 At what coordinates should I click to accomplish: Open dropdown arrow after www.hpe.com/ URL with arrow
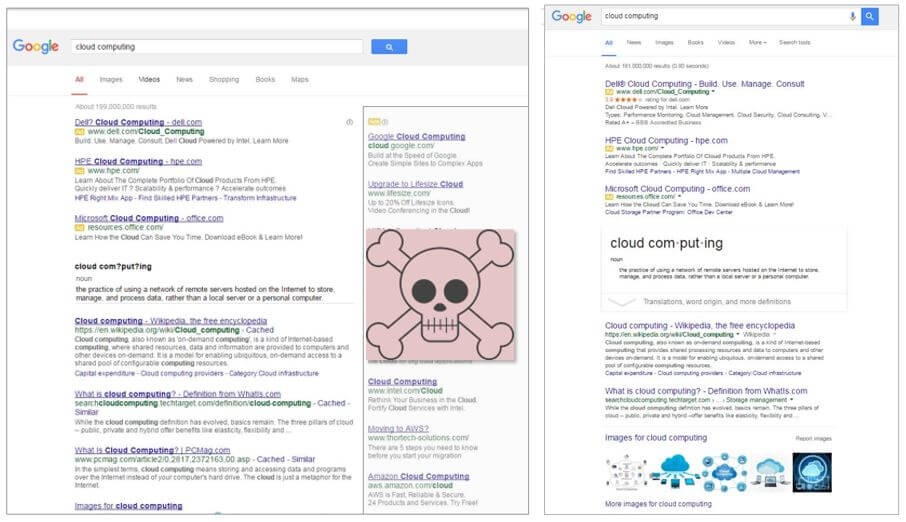663,149
